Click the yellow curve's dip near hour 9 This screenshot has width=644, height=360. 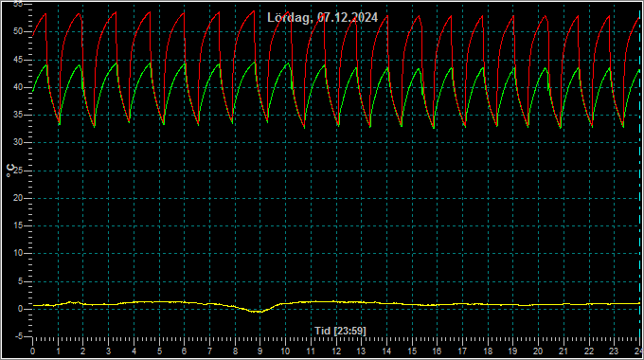(259, 312)
